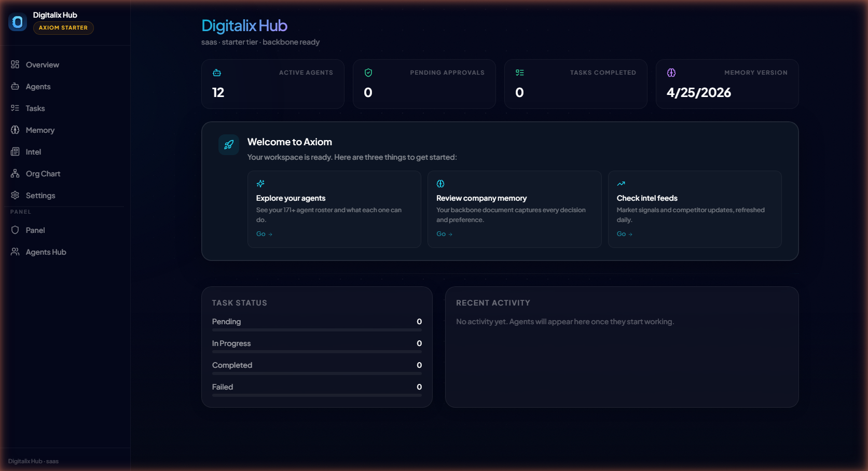The image size is (868, 471).
Task: Select Panel under the PANEL section
Action: pyautogui.click(x=65, y=230)
